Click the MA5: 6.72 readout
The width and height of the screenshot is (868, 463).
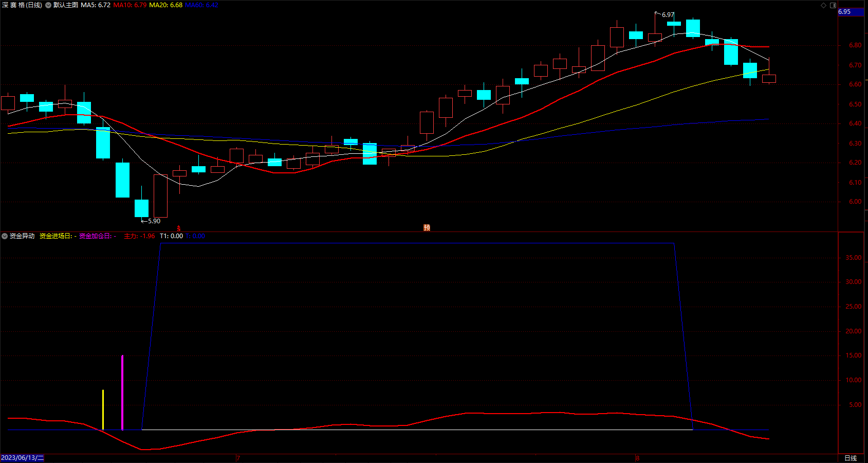tap(96, 5)
